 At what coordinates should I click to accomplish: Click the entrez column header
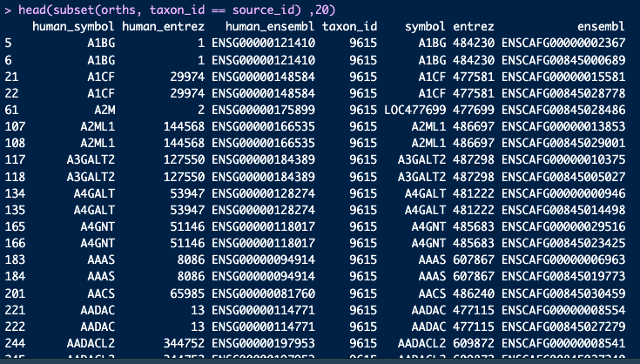474,27
